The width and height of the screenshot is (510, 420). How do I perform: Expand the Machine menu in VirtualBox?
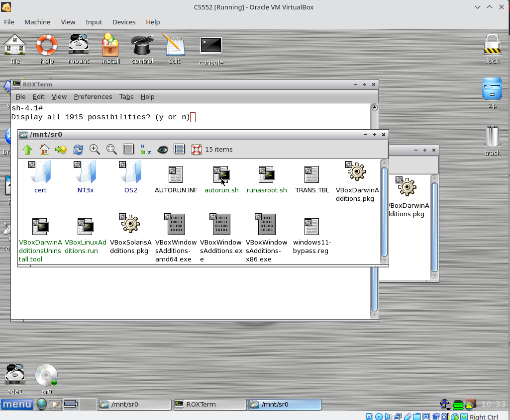coord(37,22)
